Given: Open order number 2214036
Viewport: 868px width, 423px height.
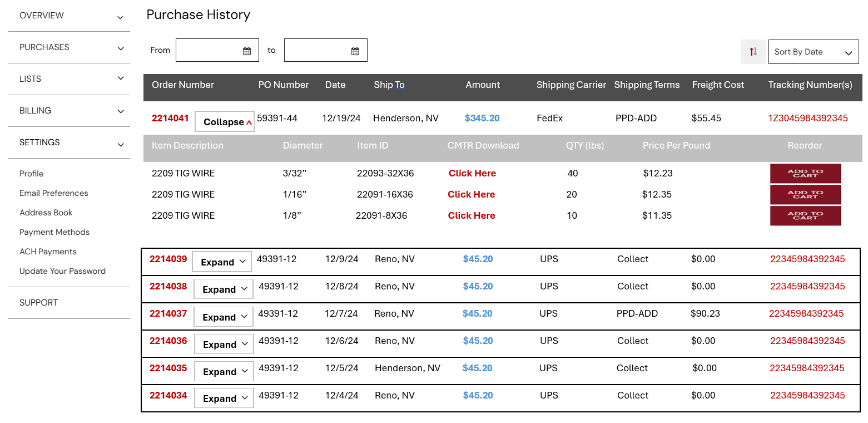Looking at the screenshot, I should pos(168,341).
